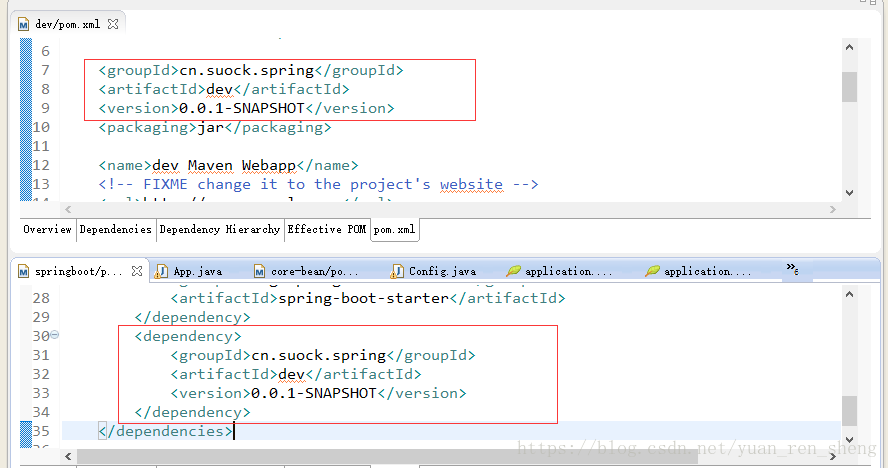Click groupId cn.suock.spring on line 31
The height and width of the screenshot is (468, 888).
coord(319,355)
